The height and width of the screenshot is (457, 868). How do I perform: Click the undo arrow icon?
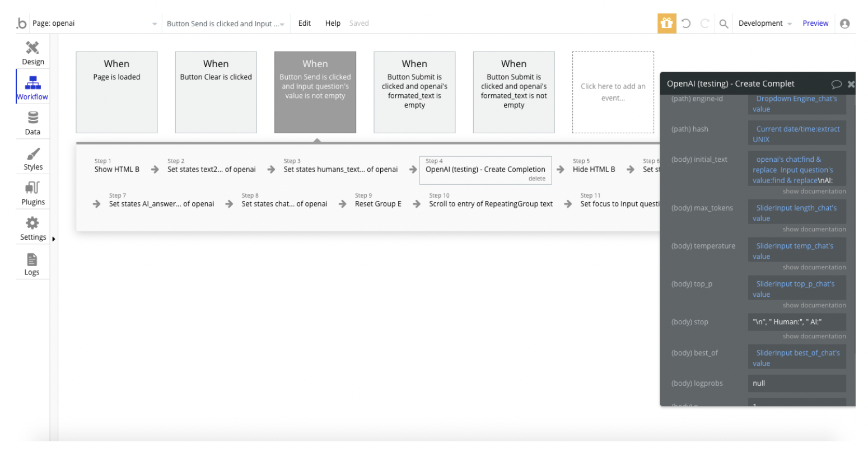click(x=686, y=24)
